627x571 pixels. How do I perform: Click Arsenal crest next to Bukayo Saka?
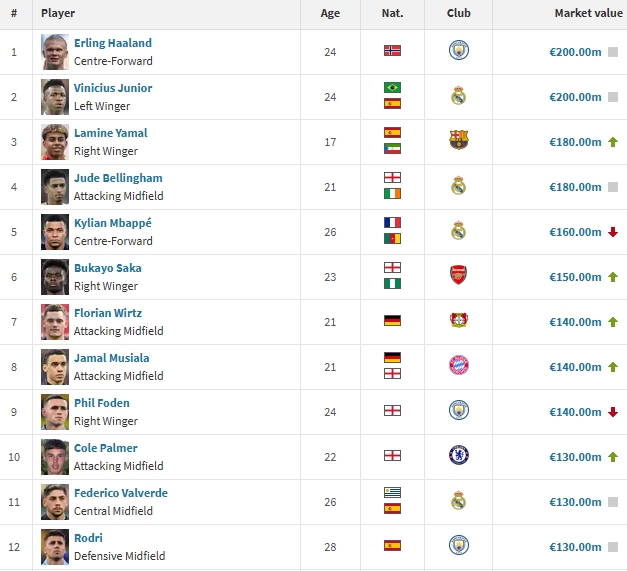point(458,276)
